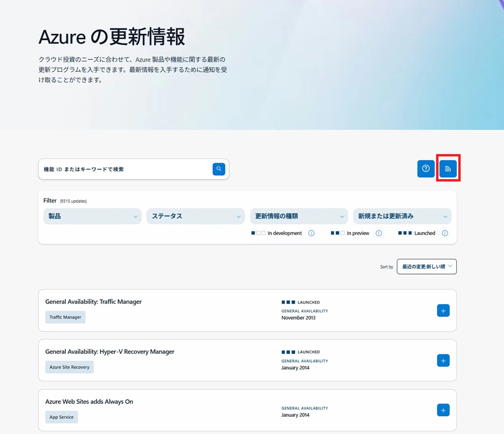Open the Sort by 最近の変更:新しい順 dropdown

coord(427,267)
